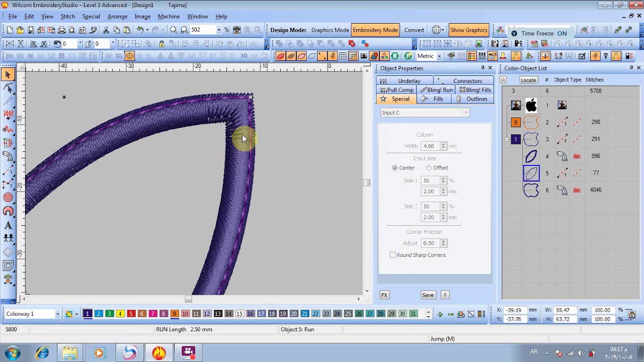The height and width of the screenshot is (362, 644).
Task: Click the Undo arrow icon
Action: [x=140, y=30]
